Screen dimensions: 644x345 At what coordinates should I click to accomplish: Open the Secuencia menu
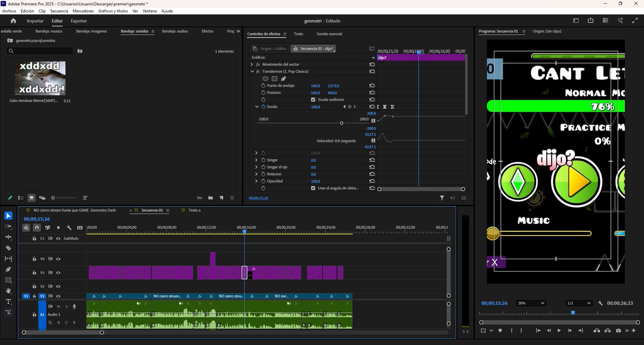[59, 11]
